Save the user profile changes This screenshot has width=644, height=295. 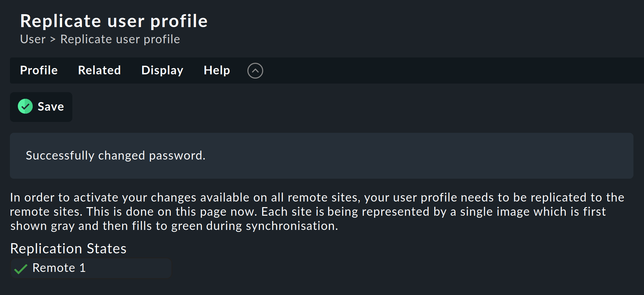tap(41, 106)
